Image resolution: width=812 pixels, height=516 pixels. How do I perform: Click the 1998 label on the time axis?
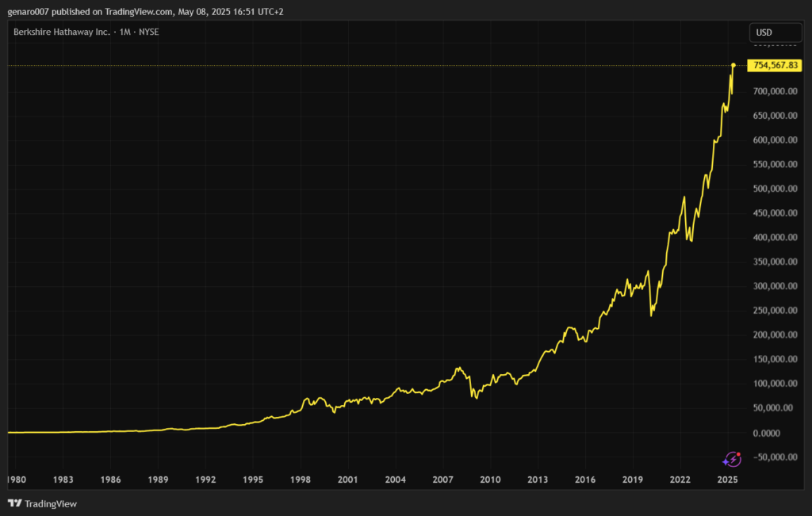[x=300, y=480]
